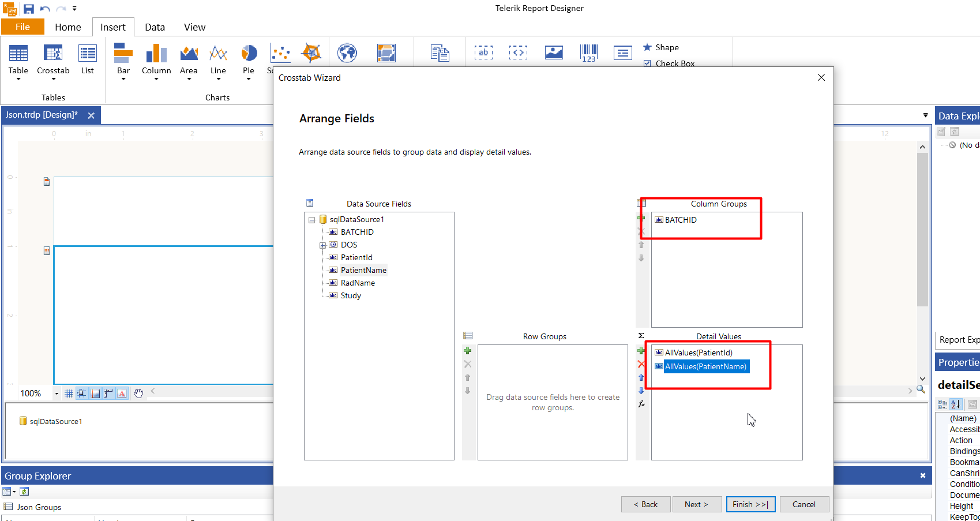Viewport: 980px width, 521px height.
Task: Expand the DOS field node
Action: pyautogui.click(x=322, y=244)
